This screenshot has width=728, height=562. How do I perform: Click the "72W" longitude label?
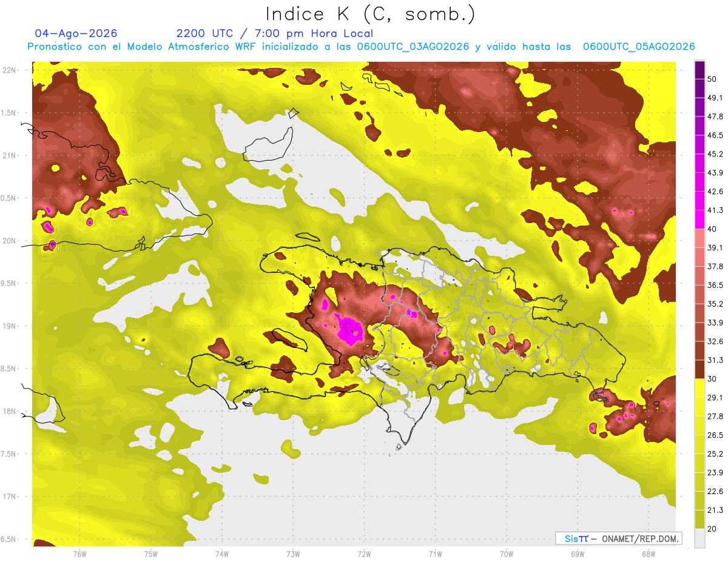point(364,554)
